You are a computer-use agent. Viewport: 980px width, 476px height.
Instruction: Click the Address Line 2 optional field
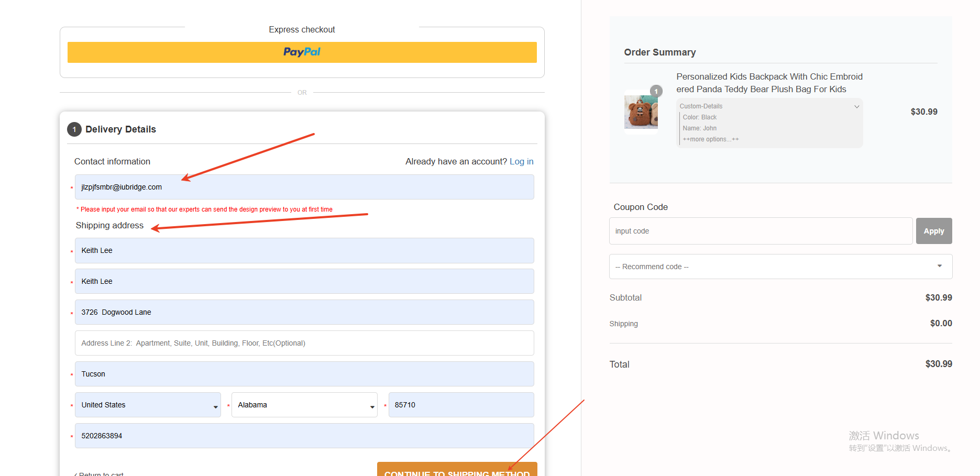[x=304, y=343]
